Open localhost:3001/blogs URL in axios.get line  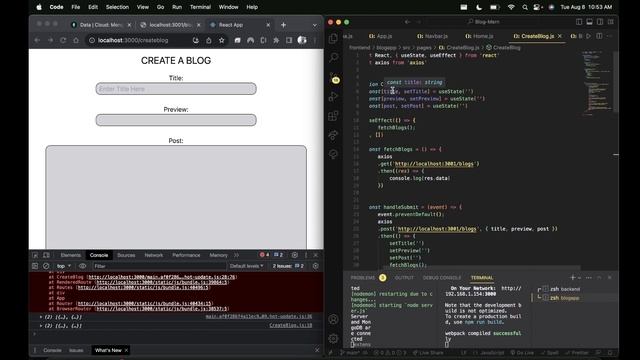click(x=434, y=164)
